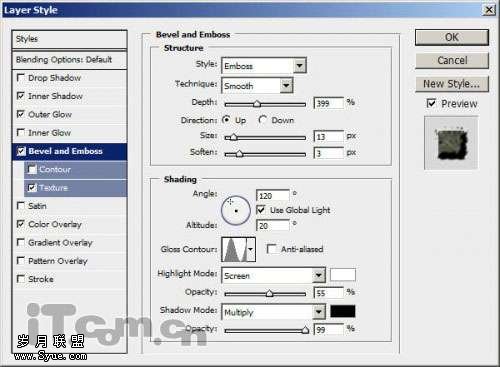Image resolution: width=500 pixels, height=367 pixels.
Task: Click the Angle value field 120
Action: 273,196
